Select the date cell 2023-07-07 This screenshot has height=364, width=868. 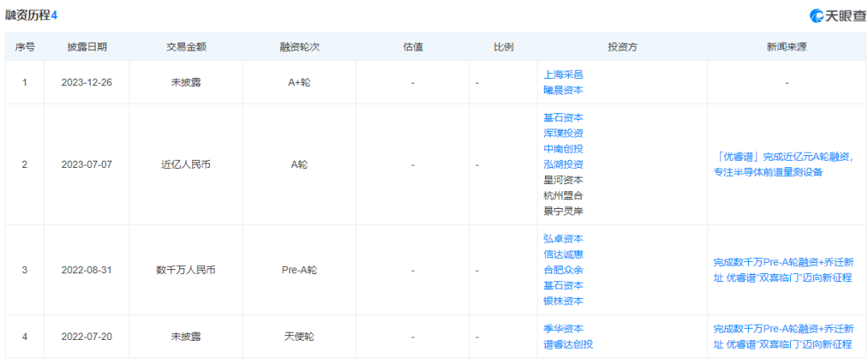tap(87, 164)
